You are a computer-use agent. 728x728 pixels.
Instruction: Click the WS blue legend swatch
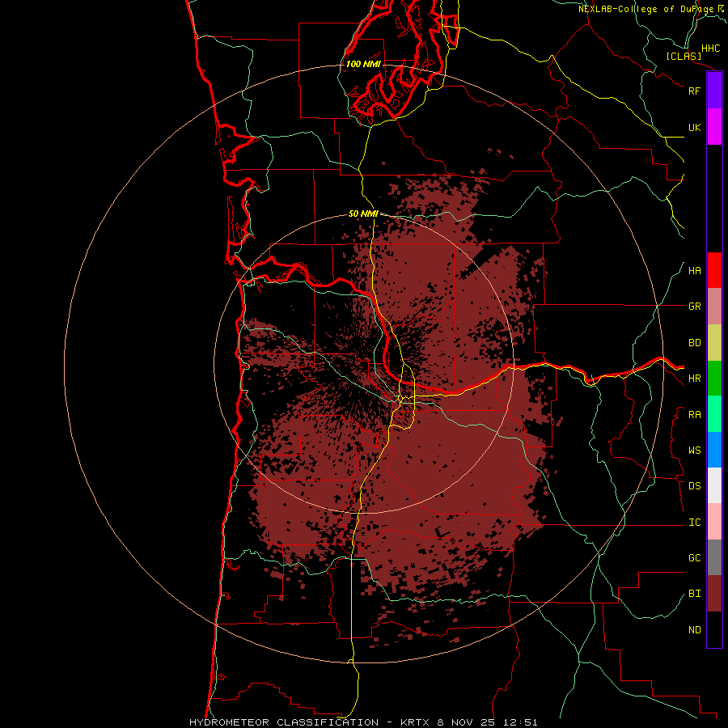tap(714, 450)
